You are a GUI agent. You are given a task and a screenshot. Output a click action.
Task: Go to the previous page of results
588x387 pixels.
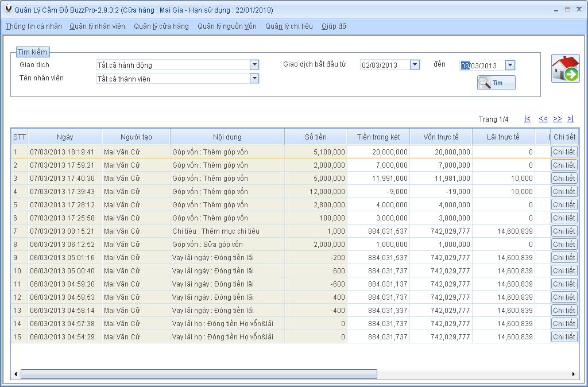(543, 119)
